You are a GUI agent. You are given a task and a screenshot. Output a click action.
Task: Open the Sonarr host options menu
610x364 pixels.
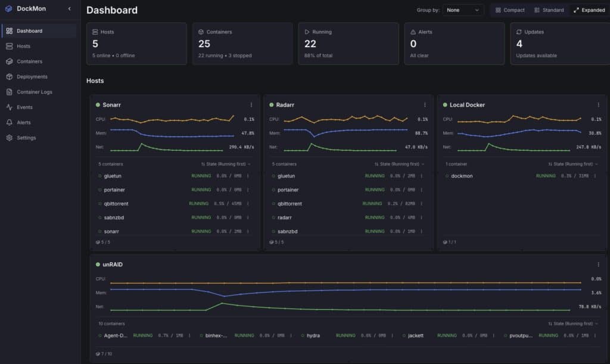251,105
